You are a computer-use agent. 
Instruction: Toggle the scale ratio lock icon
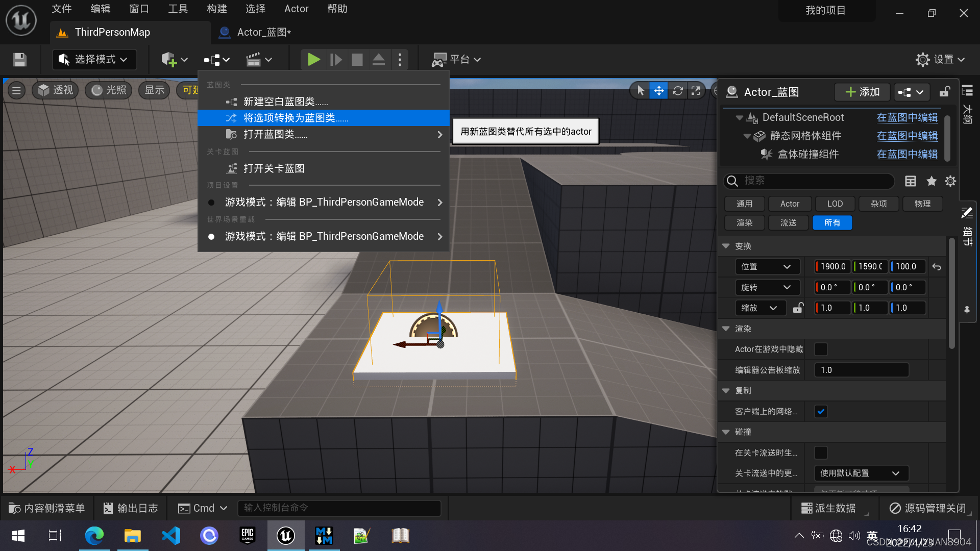[798, 308]
